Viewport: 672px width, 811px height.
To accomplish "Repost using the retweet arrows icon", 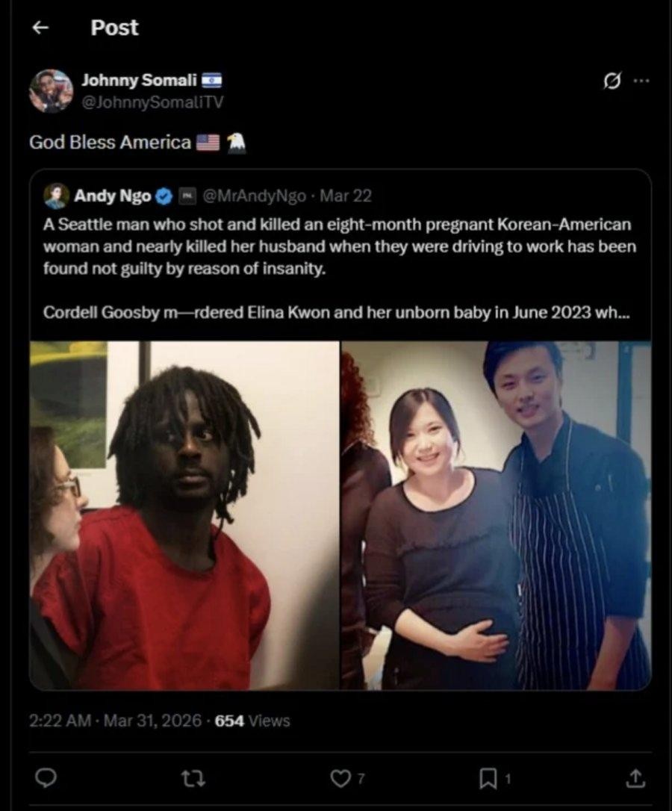I will [193, 778].
